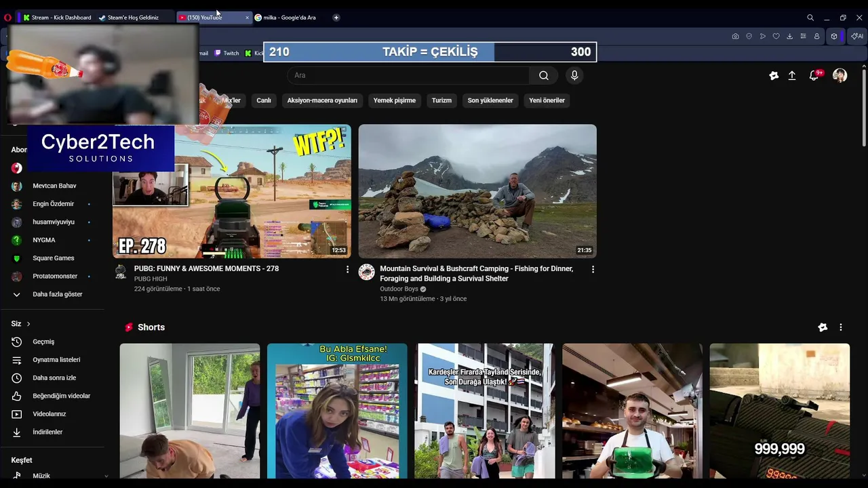This screenshot has height=488, width=868.
Task: Open Engin Özdemir subscription
Action: pyautogui.click(x=53, y=204)
